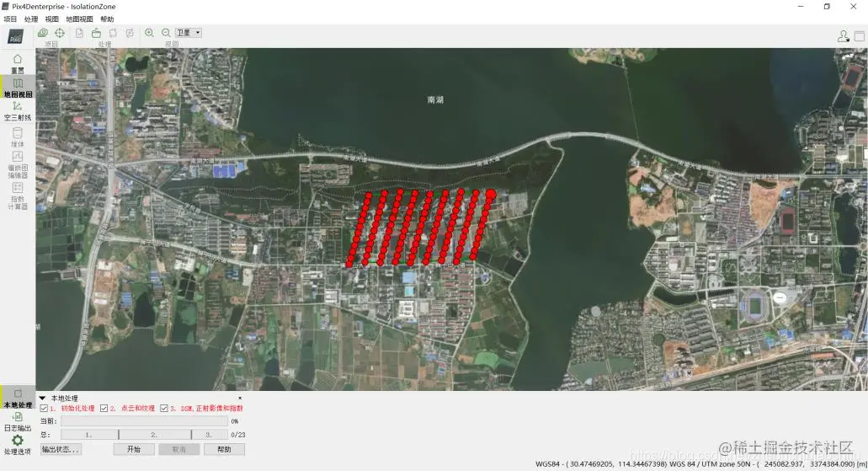Click the 视图 group label in the toolbar
The height and width of the screenshot is (471, 868).
172,44
